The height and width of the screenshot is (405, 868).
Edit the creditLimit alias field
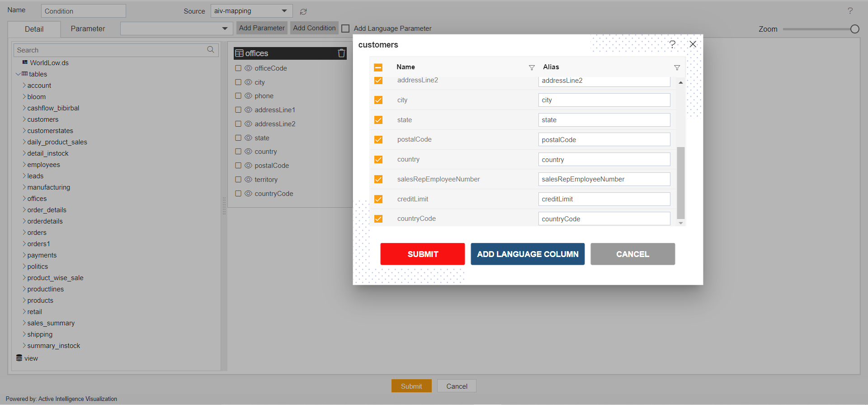point(604,199)
